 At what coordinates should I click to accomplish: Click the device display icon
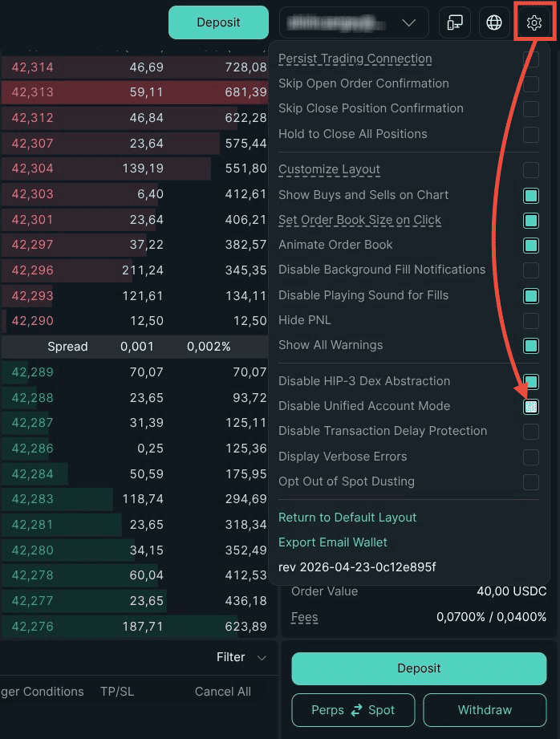coord(454,22)
